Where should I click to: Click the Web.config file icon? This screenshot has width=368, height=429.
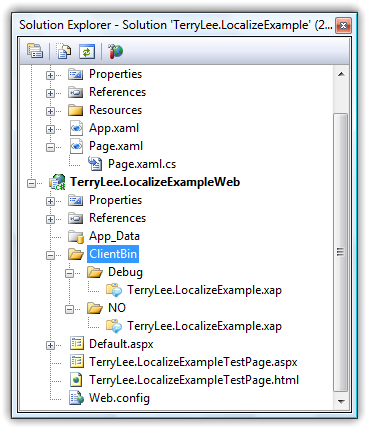(x=76, y=398)
